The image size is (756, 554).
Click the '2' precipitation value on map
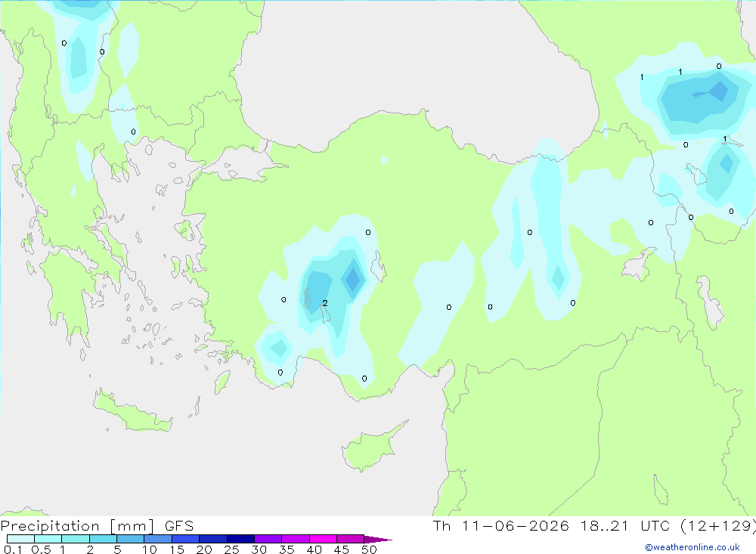point(325,303)
